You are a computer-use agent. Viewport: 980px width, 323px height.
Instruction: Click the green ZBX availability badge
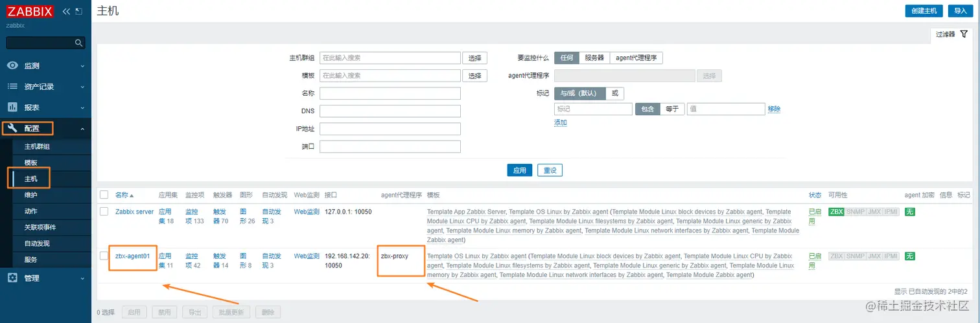[x=836, y=212]
